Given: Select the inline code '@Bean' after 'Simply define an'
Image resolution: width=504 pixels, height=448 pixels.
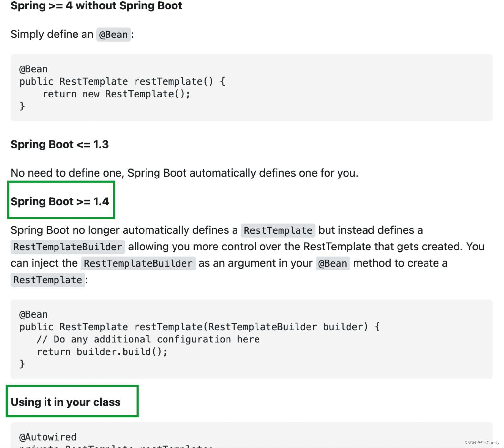Looking at the screenshot, I should tap(113, 34).
